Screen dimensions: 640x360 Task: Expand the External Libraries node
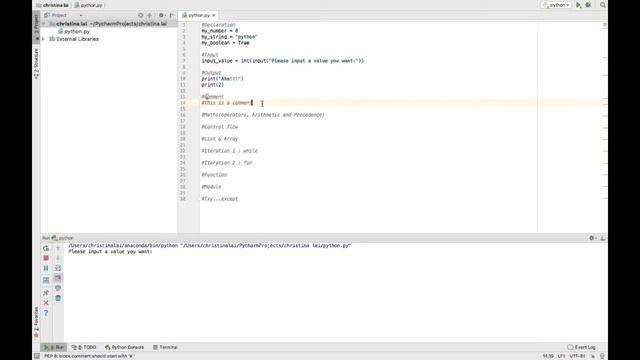click(x=44, y=39)
